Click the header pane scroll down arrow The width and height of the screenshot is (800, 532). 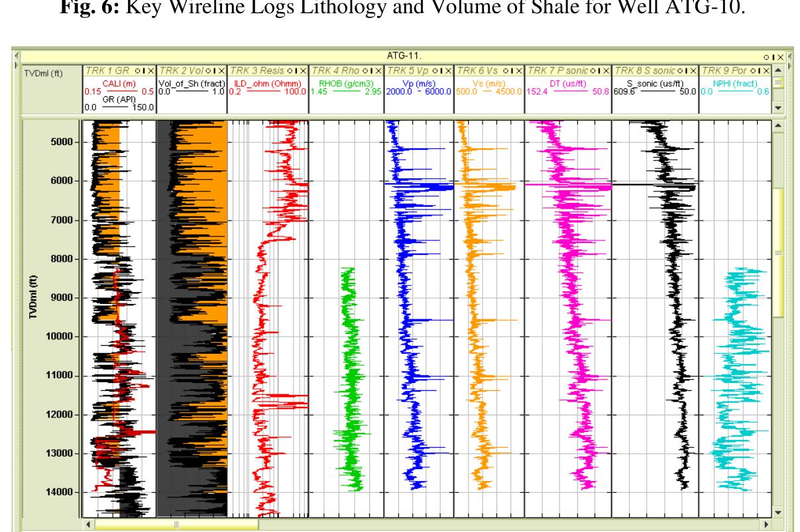point(778,107)
